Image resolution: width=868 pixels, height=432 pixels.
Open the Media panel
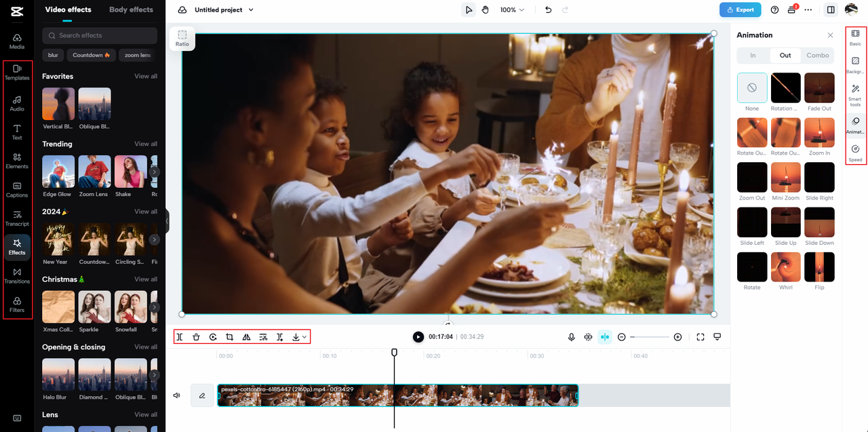pyautogui.click(x=17, y=41)
